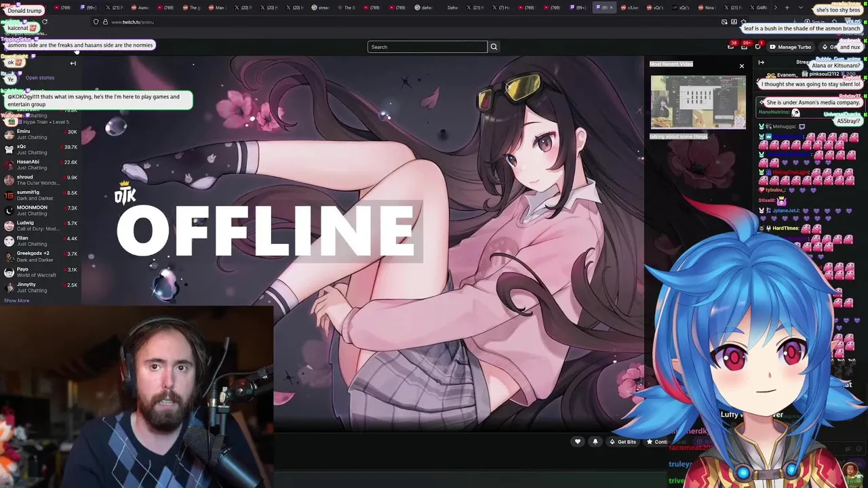Click the padlock site info icon

104,22
